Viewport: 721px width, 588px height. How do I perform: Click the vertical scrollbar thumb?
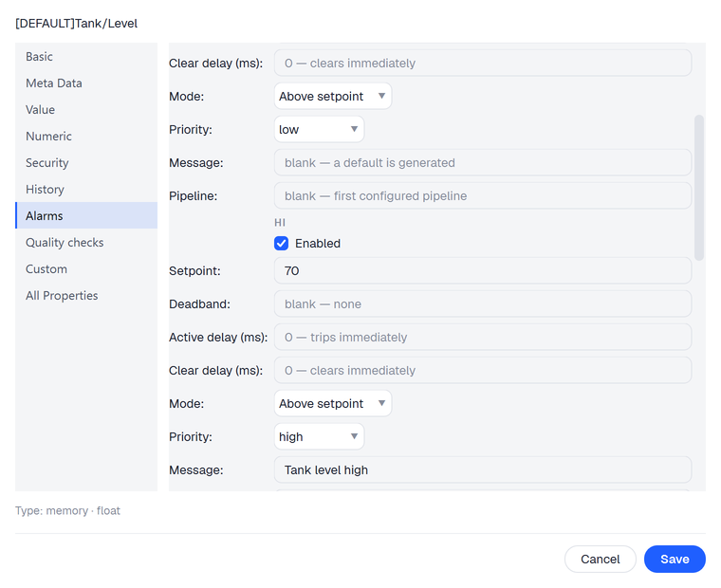coord(699,188)
